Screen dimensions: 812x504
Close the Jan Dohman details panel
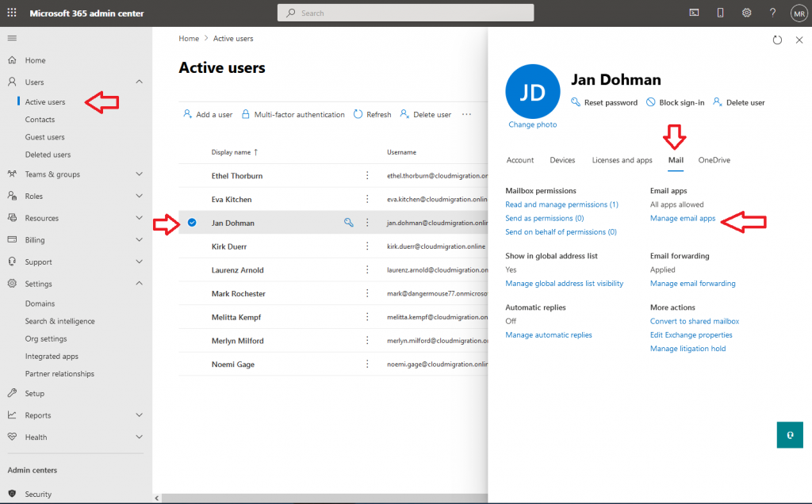tap(799, 40)
